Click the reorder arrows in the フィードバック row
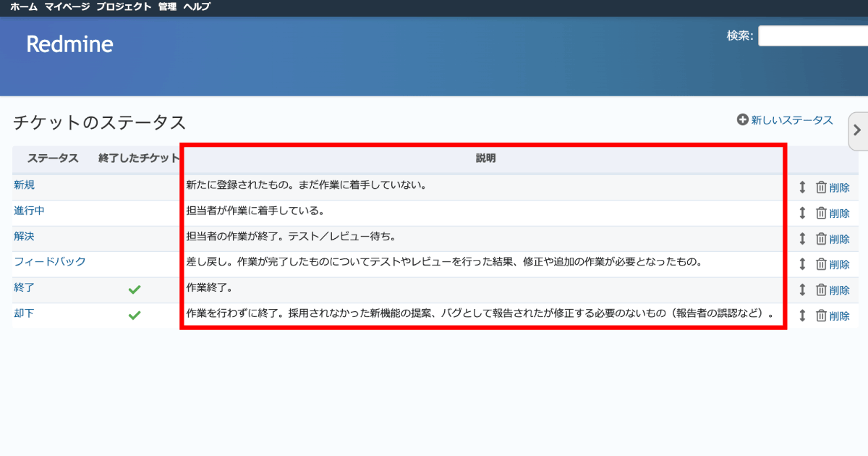Image resolution: width=868 pixels, height=456 pixels. [x=801, y=263]
